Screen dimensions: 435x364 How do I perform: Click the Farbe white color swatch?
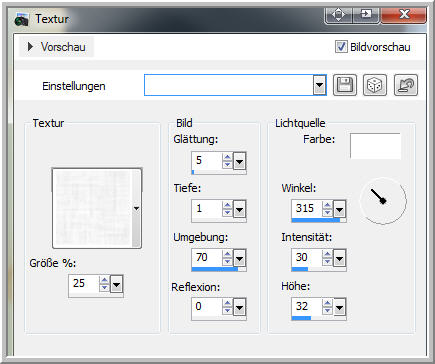pos(375,146)
